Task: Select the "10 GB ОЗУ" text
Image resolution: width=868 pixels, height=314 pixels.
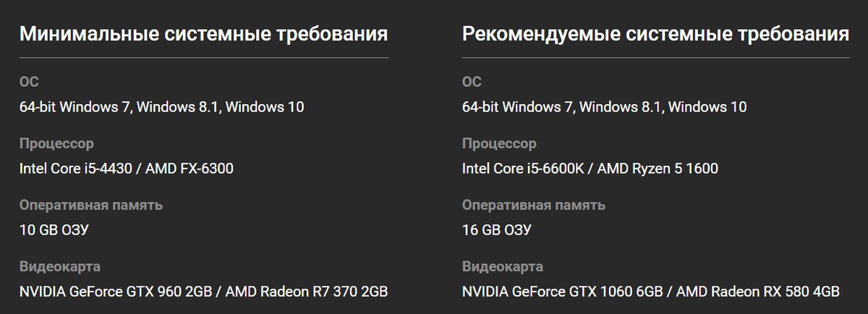Action: tap(54, 230)
